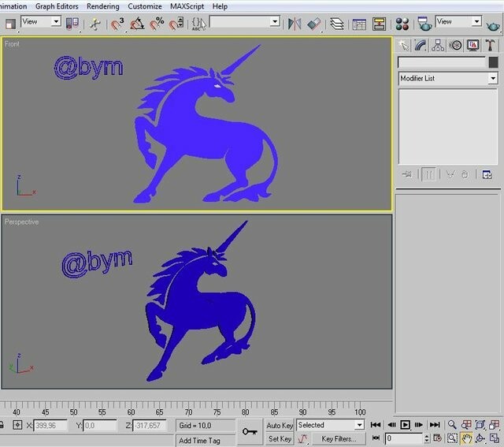Open the Selected key filter dropdown

pos(331,425)
